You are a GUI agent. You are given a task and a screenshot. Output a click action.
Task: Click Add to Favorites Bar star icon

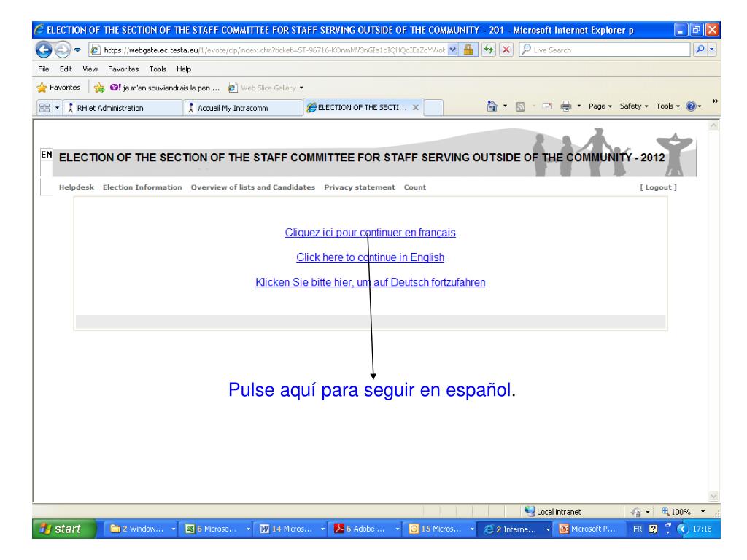(99, 87)
